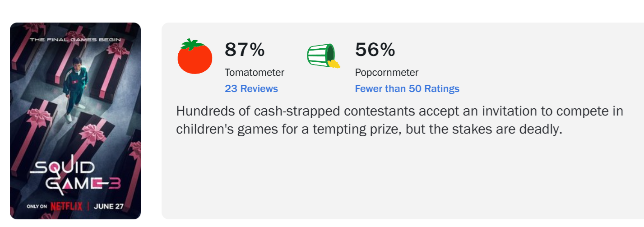Click 'The Final Games Begin' tagline on the poster
This screenshot has width=644, height=227.
75,40
